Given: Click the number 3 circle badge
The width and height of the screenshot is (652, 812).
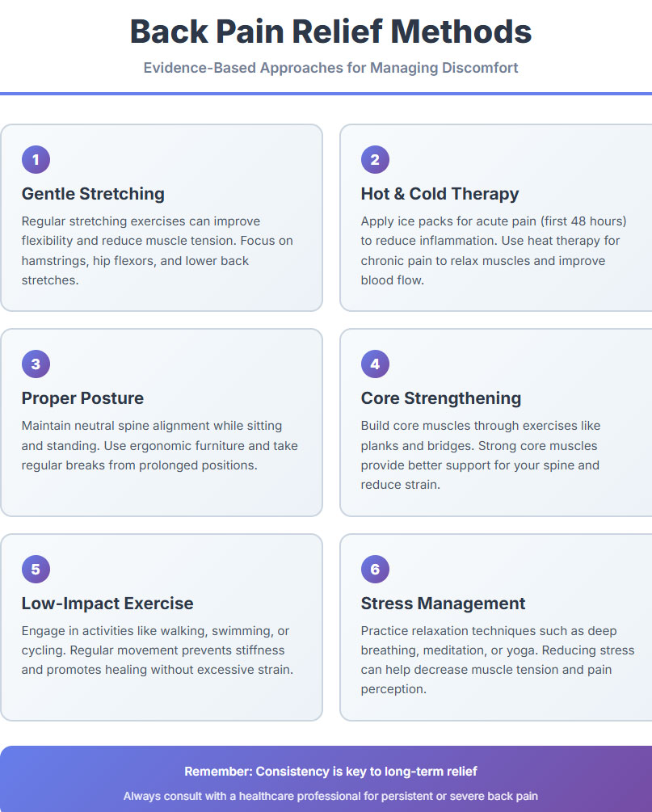Looking at the screenshot, I should 36,364.
